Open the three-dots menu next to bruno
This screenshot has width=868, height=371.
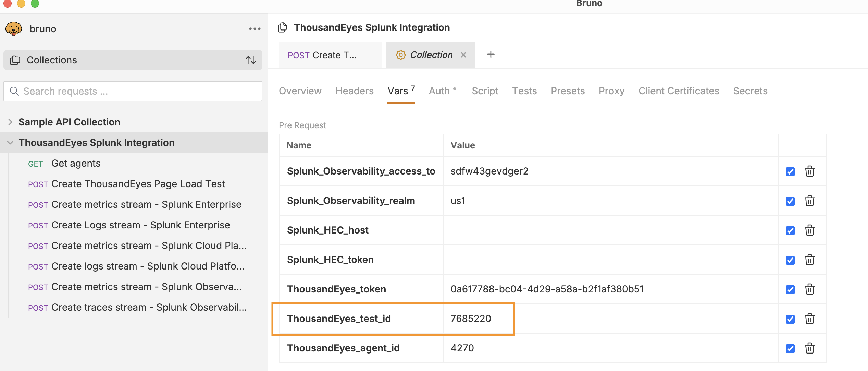(x=255, y=29)
